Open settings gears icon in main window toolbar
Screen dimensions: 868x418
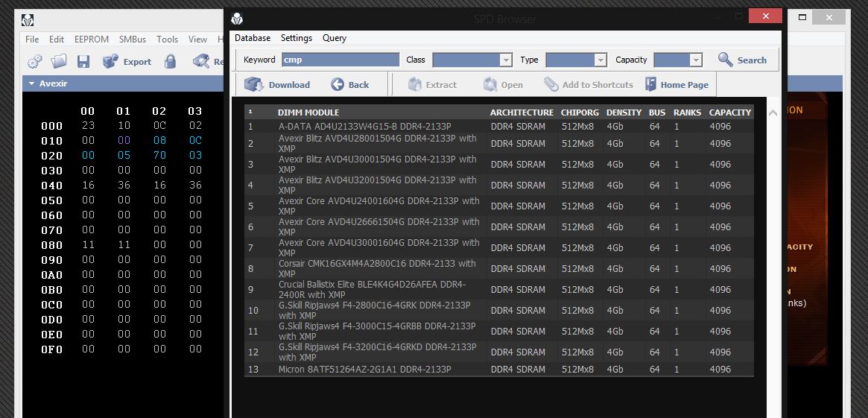coord(34,61)
